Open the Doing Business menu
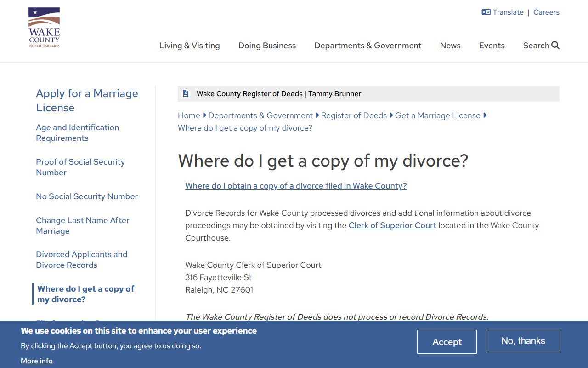The height and width of the screenshot is (368, 588). (267, 46)
